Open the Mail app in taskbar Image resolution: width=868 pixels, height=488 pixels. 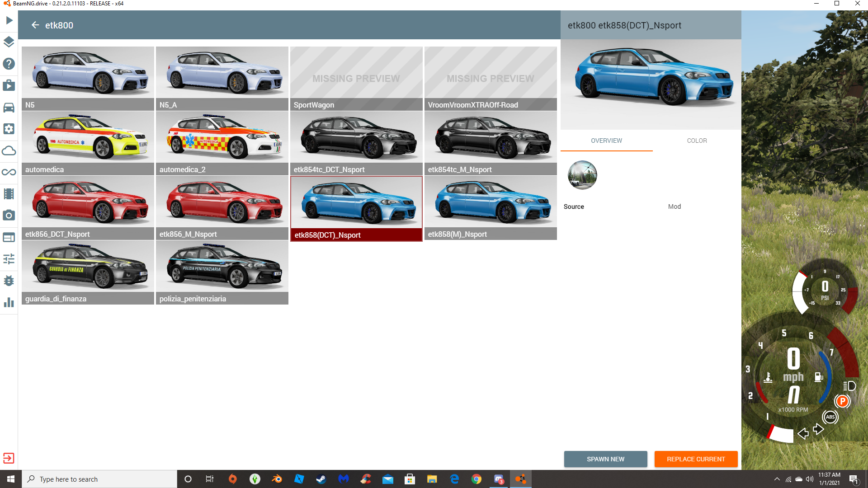(388, 479)
